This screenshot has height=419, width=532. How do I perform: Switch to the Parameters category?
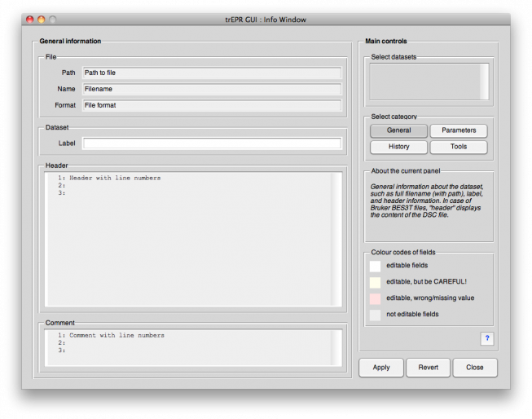pos(459,130)
